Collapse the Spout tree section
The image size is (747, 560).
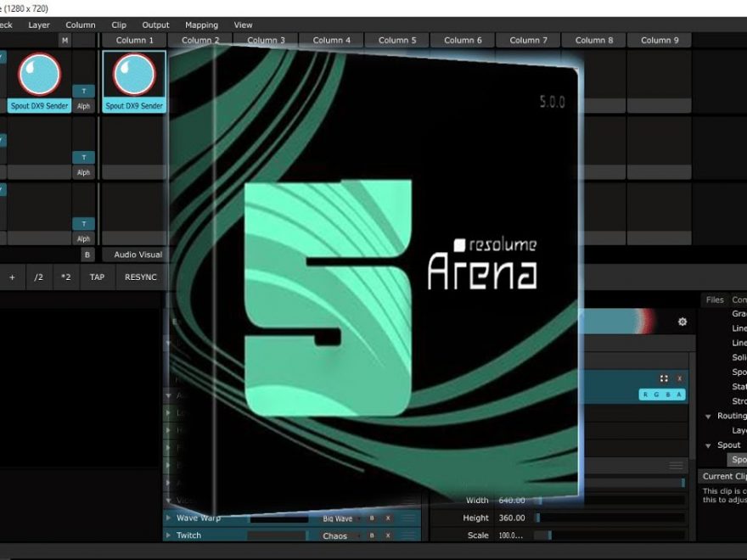pos(708,445)
